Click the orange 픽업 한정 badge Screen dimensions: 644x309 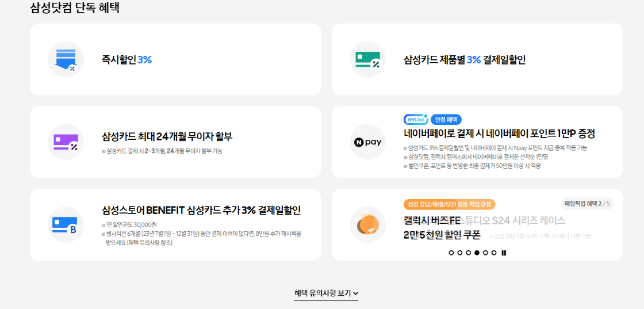pos(450,204)
